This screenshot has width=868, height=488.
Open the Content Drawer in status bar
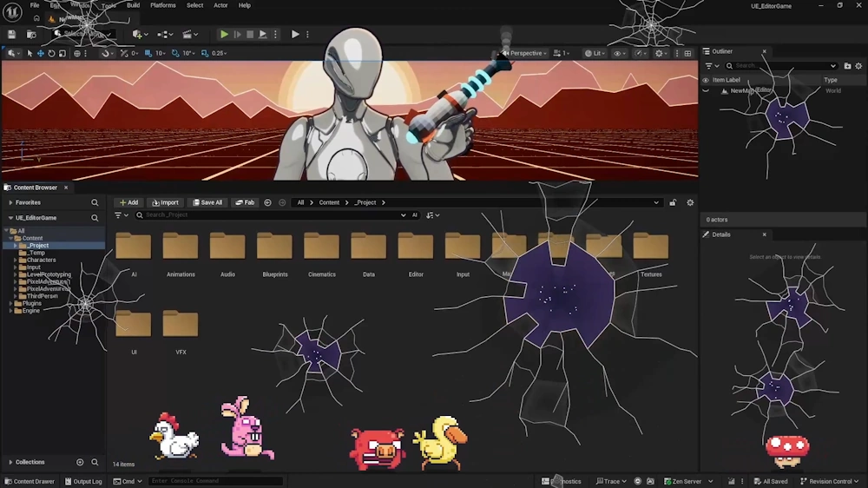click(x=30, y=481)
